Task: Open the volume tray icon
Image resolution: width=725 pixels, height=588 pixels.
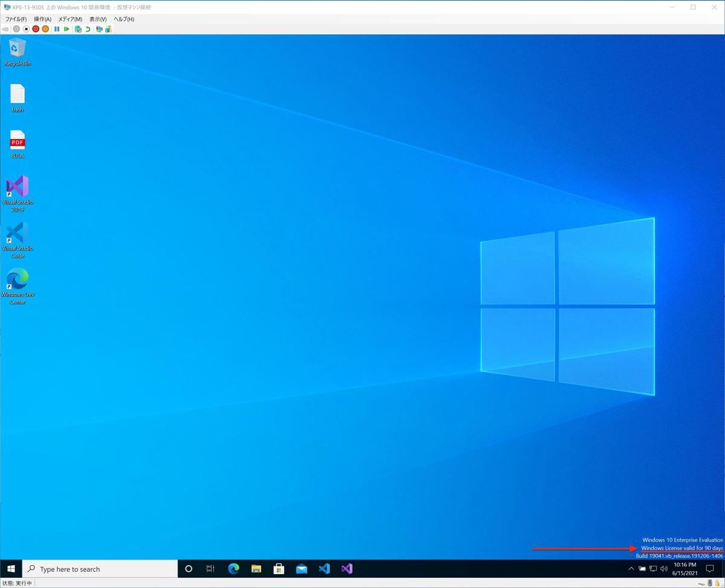Action: click(664, 569)
